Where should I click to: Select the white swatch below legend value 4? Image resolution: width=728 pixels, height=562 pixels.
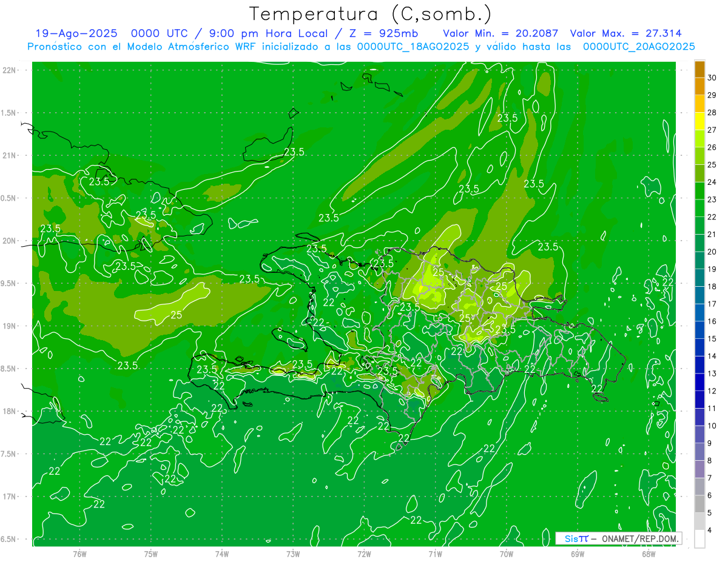[699, 539]
